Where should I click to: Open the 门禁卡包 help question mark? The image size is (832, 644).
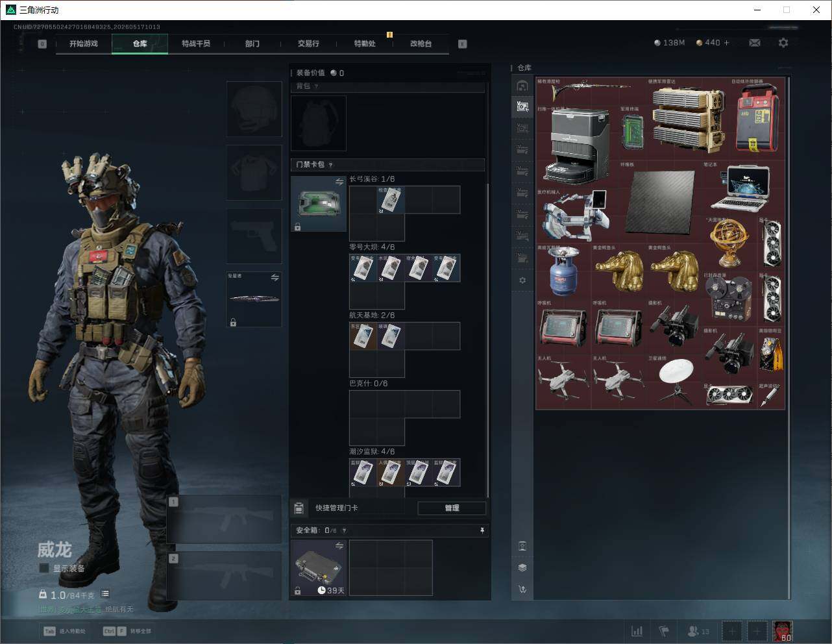(x=331, y=165)
